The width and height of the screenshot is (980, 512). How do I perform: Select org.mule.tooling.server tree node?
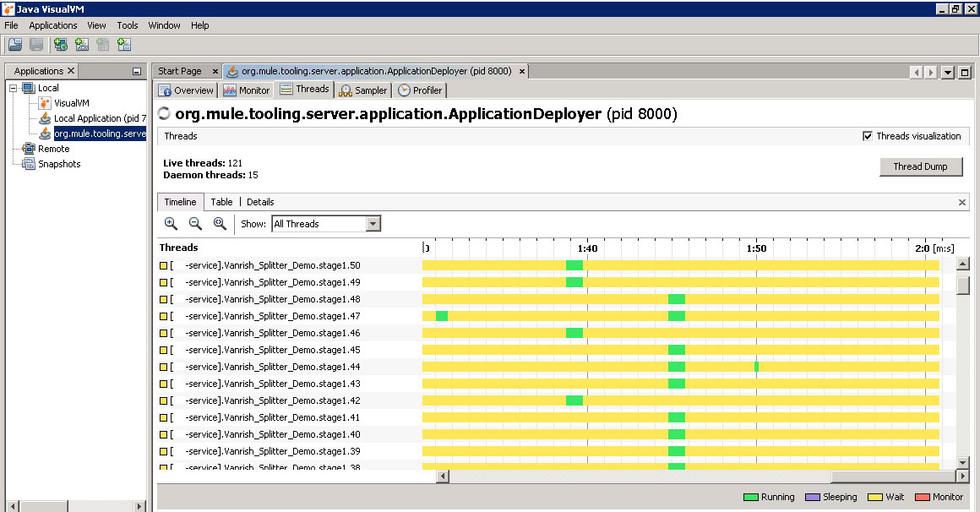click(x=100, y=133)
